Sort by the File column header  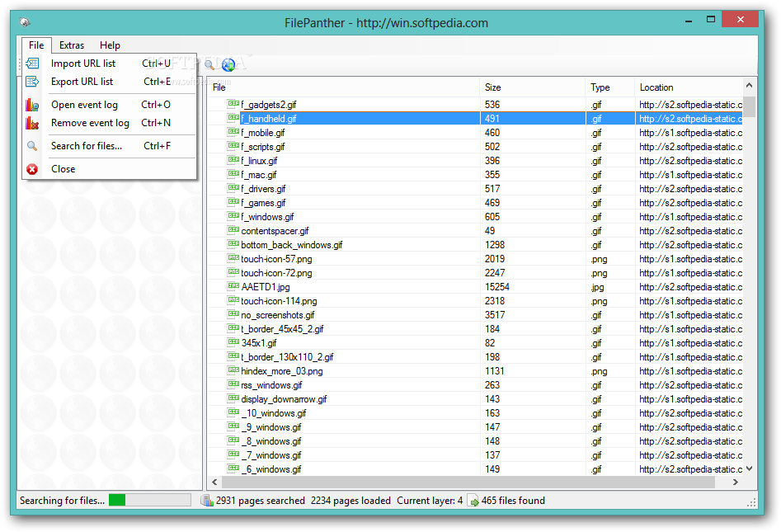(x=344, y=87)
